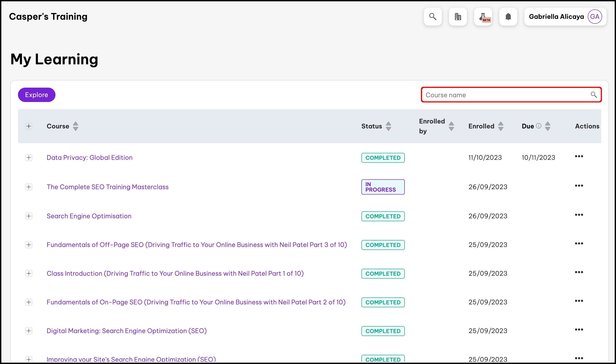The width and height of the screenshot is (616, 364).
Task: Click the GA profile avatar
Action: point(594,17)
